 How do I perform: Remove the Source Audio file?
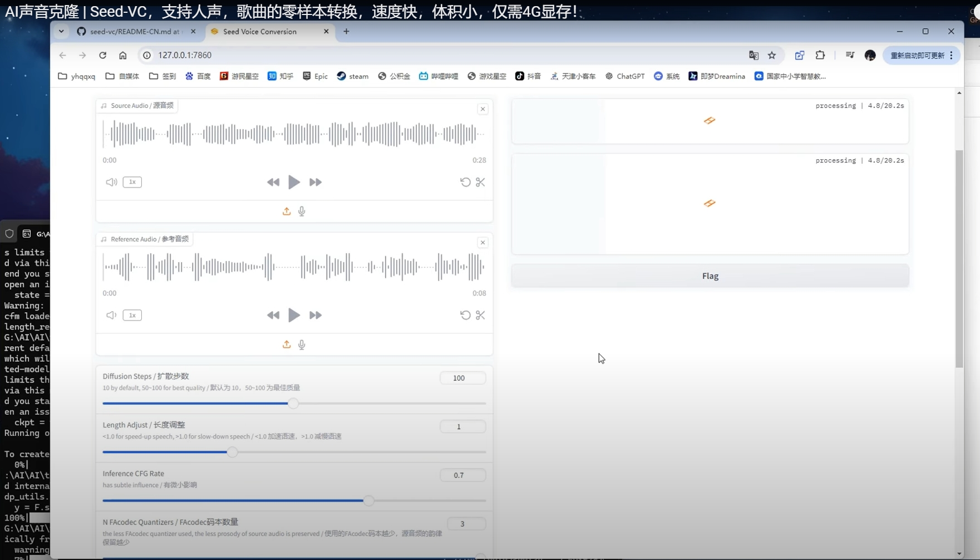(x=482, y=109)
